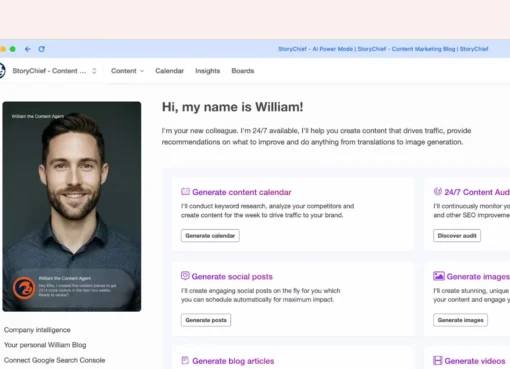
Task: Open the workspace switcher arrows next to StoryChief - Content
Action: tap(94, 71)
